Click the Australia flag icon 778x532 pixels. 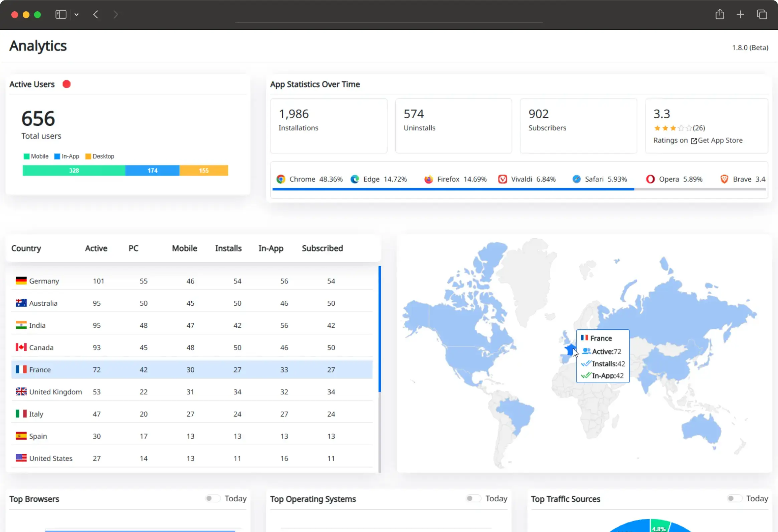[21, 302]
